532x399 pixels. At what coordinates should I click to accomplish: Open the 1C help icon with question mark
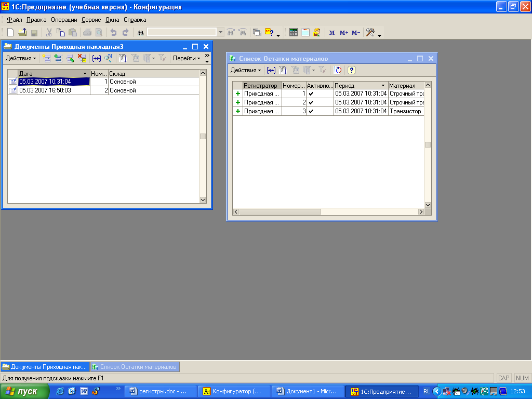tap(269, 32)
